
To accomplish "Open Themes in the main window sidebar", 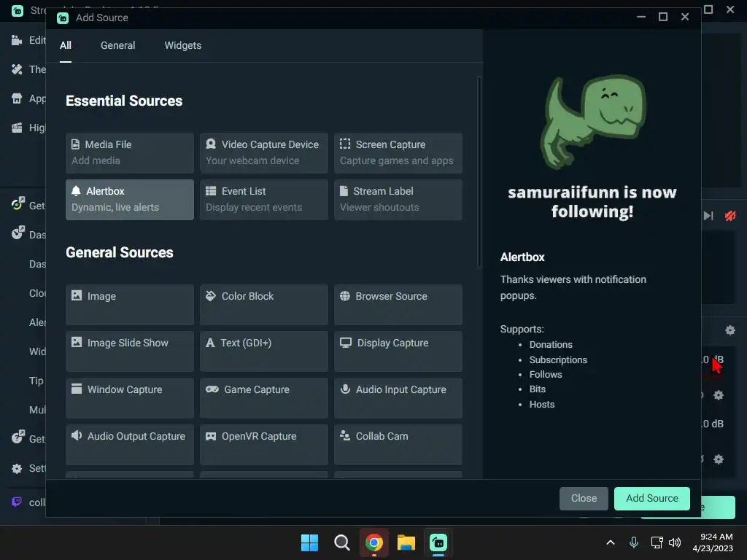I will tap(28, 69).
